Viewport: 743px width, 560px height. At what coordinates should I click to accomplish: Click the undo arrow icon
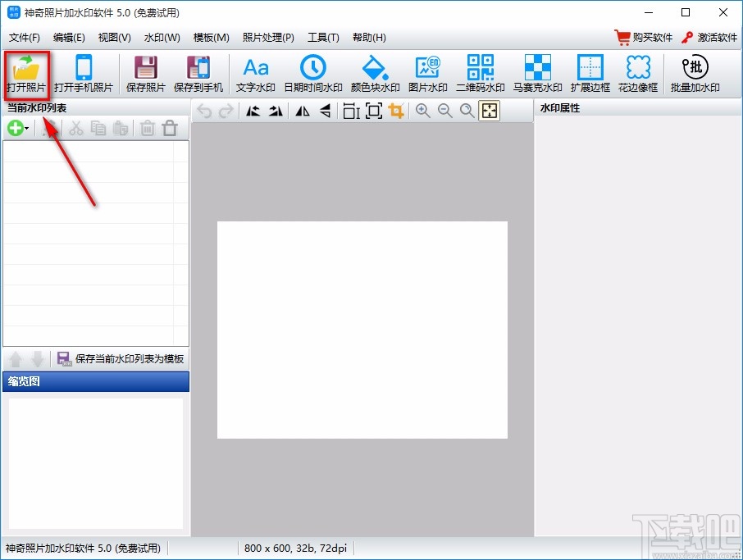point(205,111)
